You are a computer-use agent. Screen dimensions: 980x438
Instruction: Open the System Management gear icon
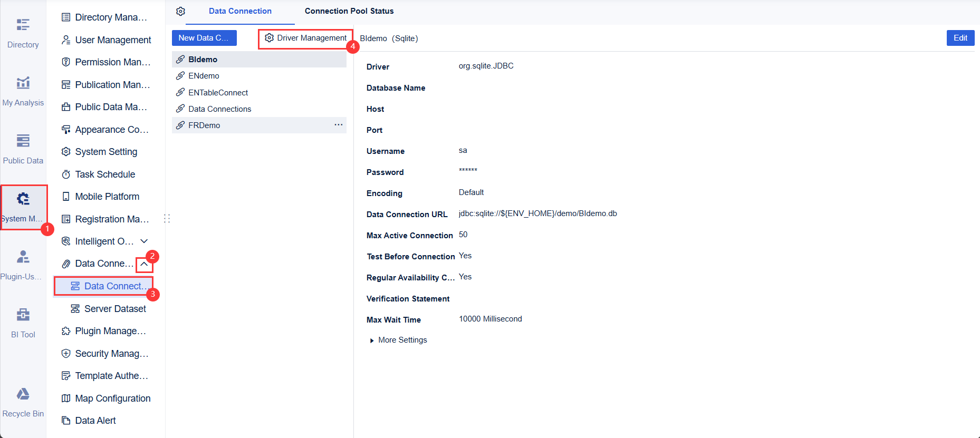23,199
